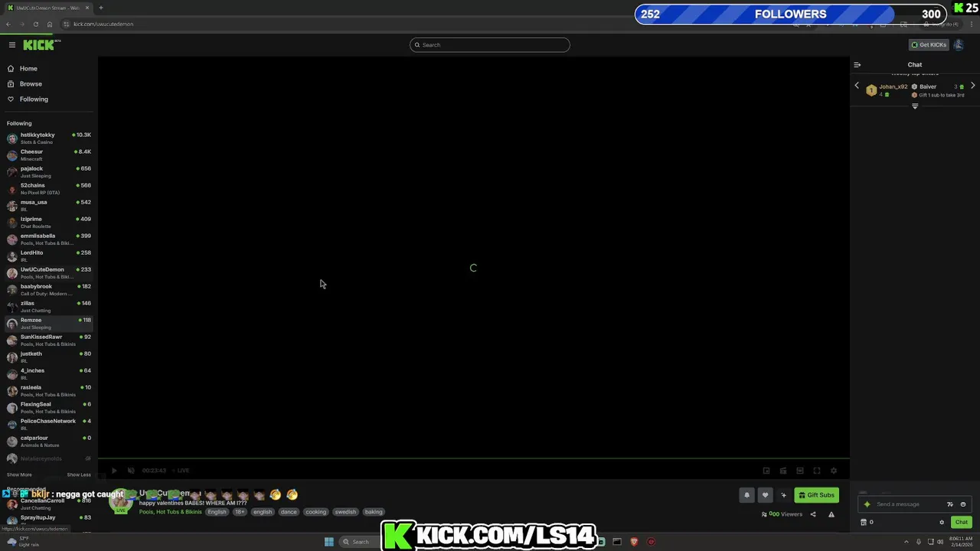The image size is (980, 551).
Task: Mute the video player volume
Action: pos(131,471)
